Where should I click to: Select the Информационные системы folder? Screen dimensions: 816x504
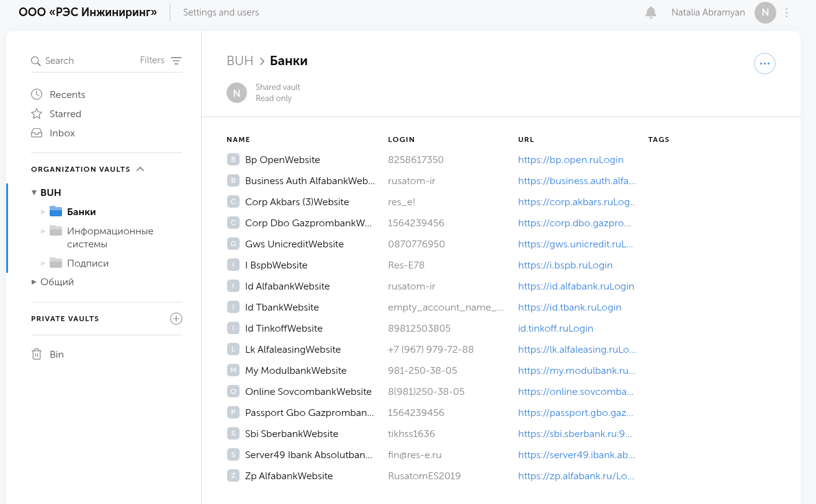(x=110, y=237)
